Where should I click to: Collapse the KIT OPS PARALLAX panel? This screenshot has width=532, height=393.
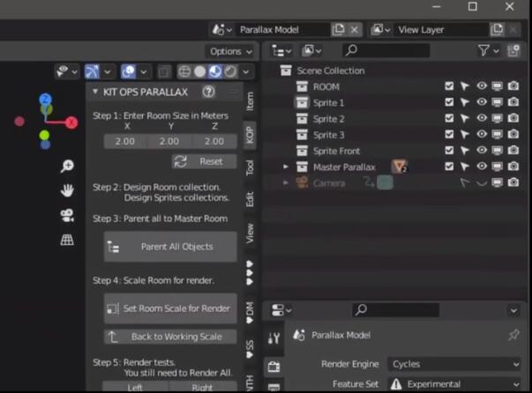click(95, 92)
